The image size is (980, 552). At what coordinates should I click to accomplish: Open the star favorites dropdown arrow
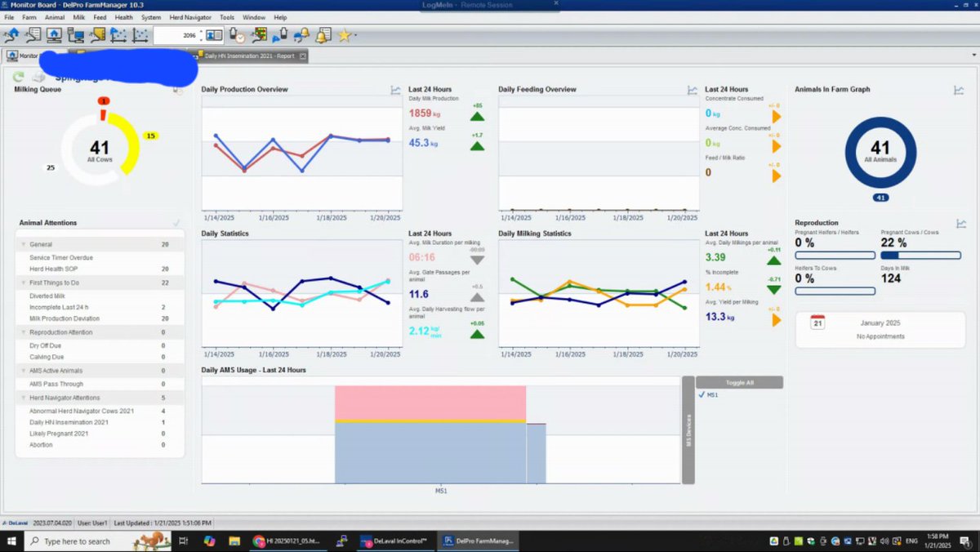[355, 36]
